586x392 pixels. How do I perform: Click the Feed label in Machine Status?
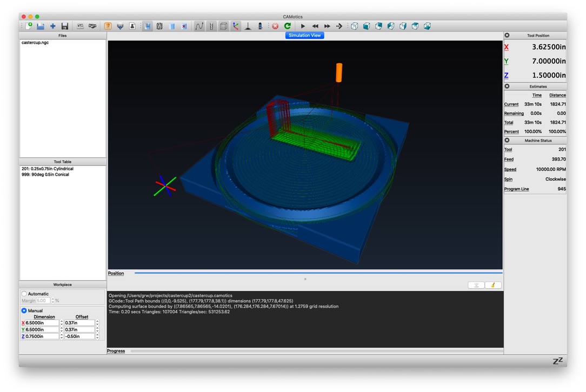[509, 159]
